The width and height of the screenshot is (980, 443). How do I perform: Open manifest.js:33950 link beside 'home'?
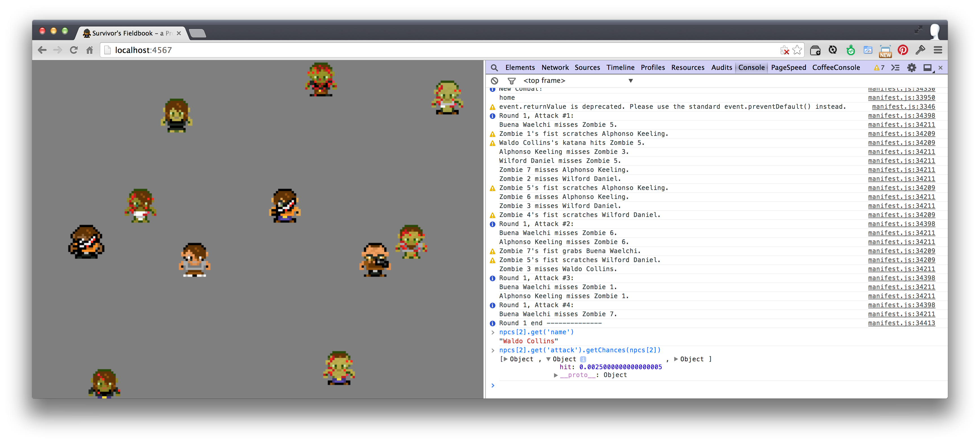[x=901, y=98]
